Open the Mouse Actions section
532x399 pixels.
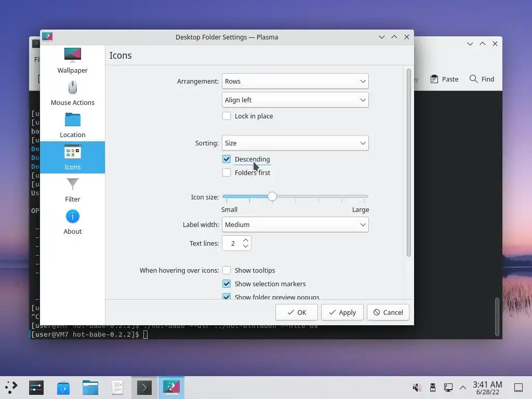point(72,94)
